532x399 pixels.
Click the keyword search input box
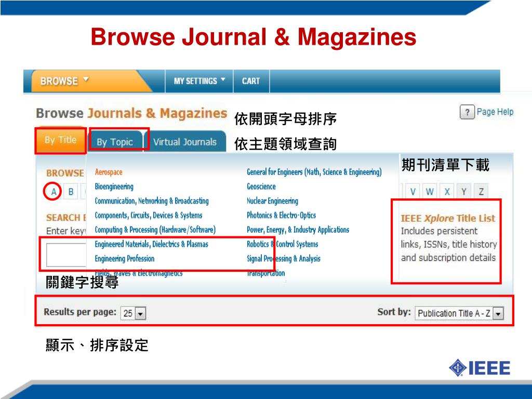[x=66, y=255]
